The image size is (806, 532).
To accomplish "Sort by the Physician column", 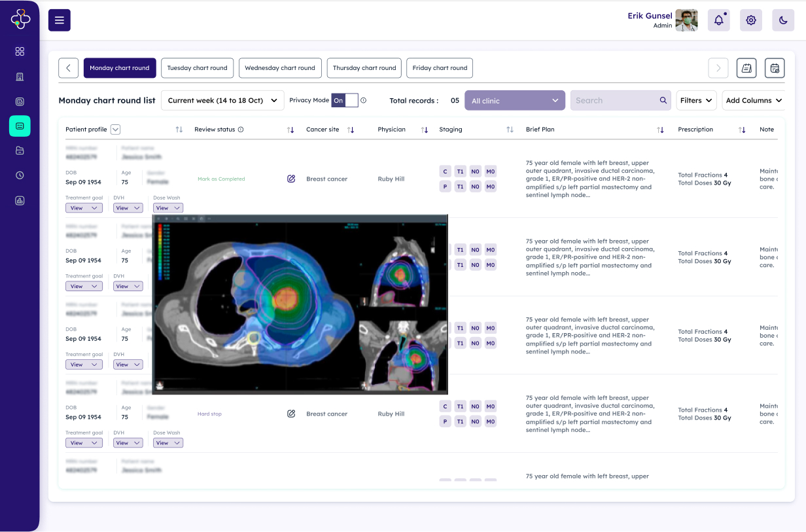I will coord(424,130).
